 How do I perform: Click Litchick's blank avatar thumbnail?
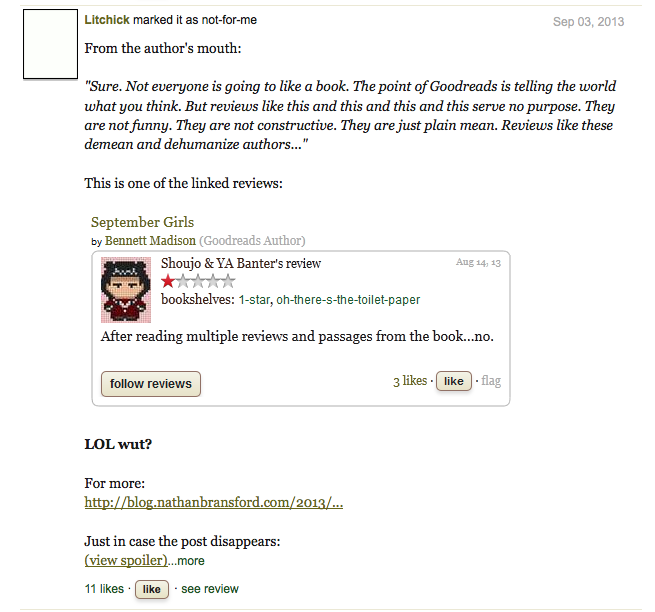pyautogui.click(x=50, y=44)
